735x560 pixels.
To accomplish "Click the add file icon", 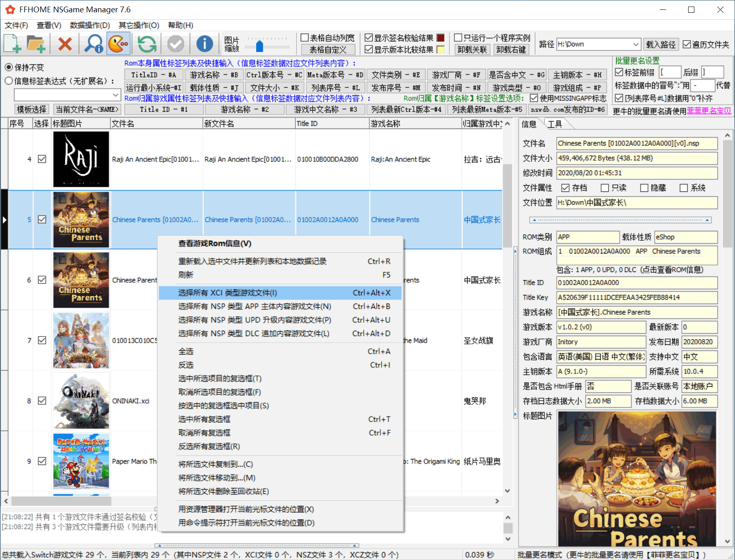I will (12, 44).
